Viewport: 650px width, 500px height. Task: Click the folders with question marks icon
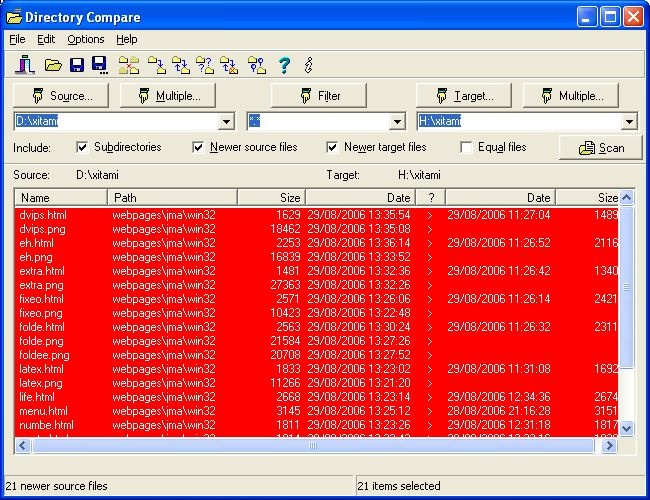click(x=205, y=65)
